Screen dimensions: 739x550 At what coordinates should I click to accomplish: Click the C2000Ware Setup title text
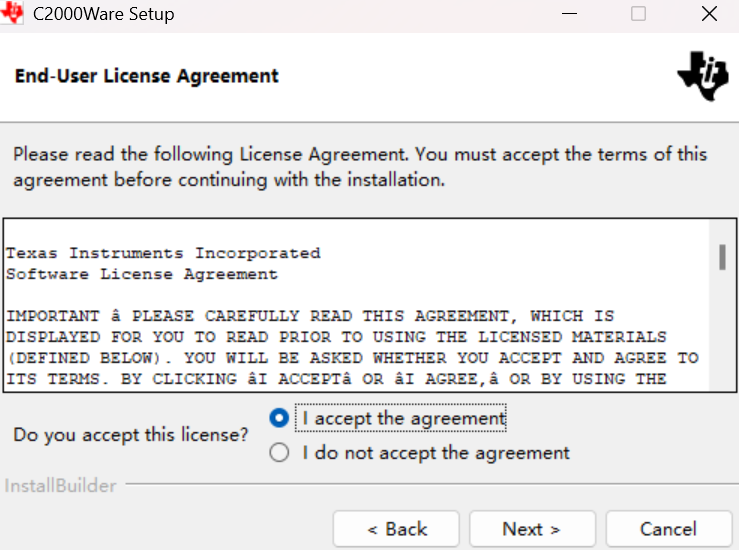104,14
